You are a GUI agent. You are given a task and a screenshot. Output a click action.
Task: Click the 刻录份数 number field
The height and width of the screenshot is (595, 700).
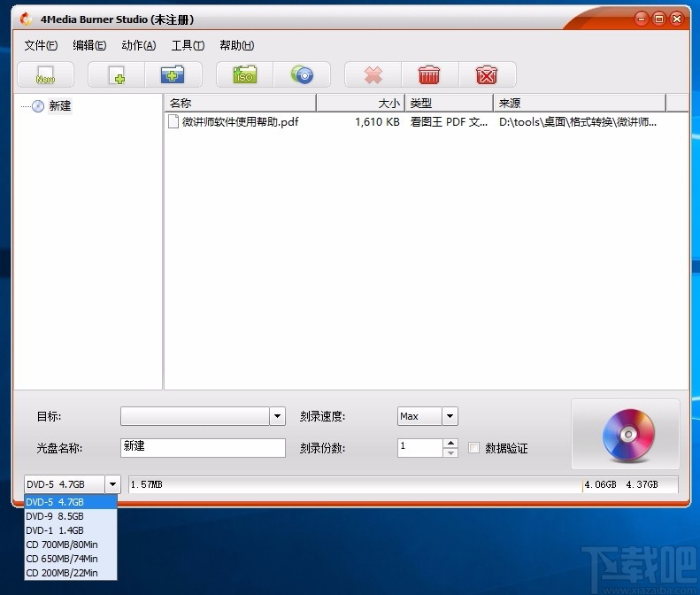pyautogui.click(x=420, y=448)
